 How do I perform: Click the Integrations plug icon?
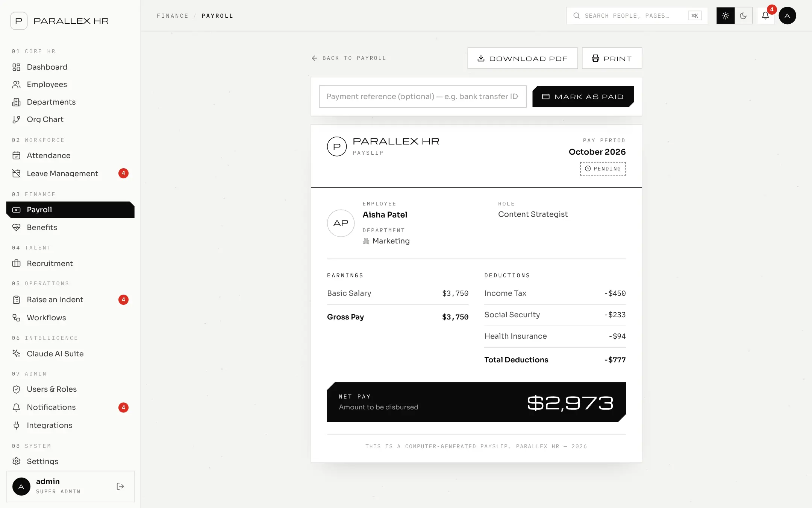coord(16,425)
